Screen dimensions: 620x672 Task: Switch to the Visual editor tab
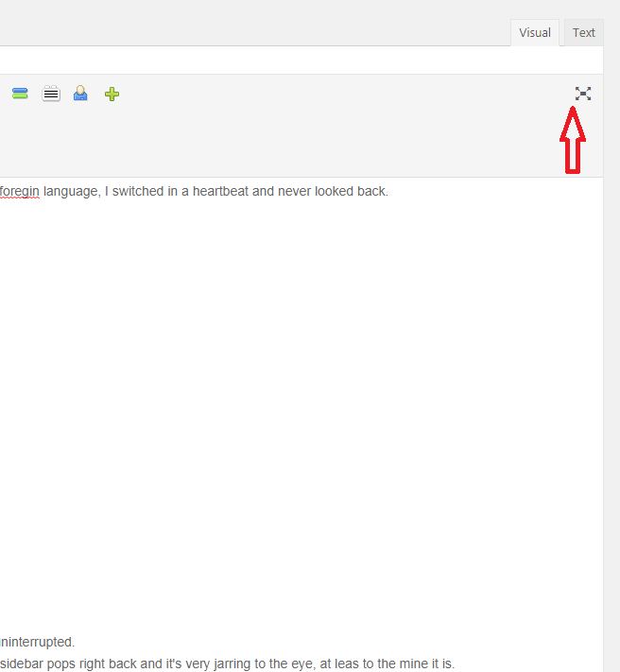coord(535,32)
